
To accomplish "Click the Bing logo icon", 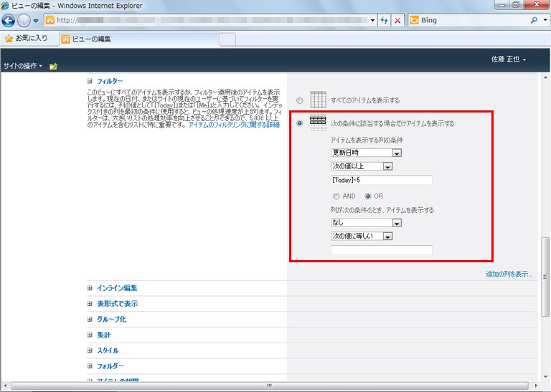I will click(415, 20).
